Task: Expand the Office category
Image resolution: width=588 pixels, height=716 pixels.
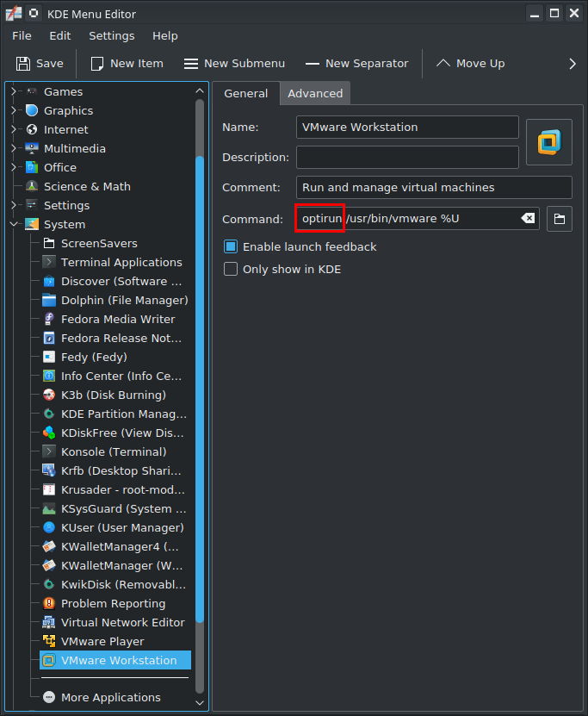Action: coord(13,168)
